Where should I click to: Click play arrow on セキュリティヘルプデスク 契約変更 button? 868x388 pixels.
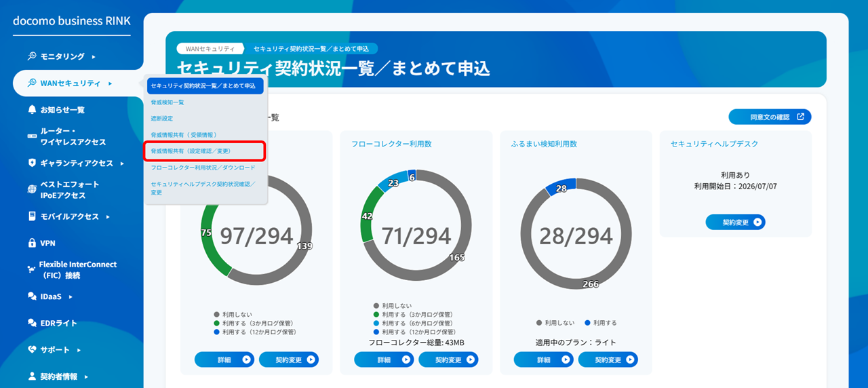click(757, 222)
